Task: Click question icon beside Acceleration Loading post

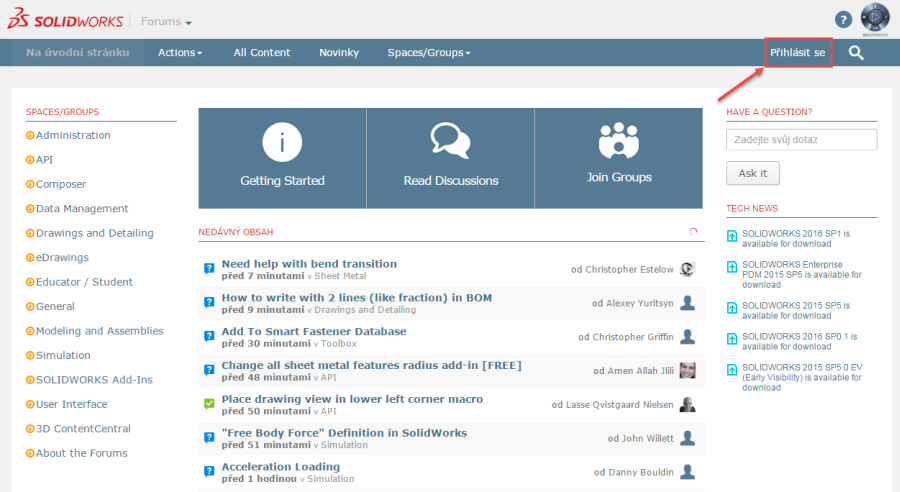Action: (209, 472)
